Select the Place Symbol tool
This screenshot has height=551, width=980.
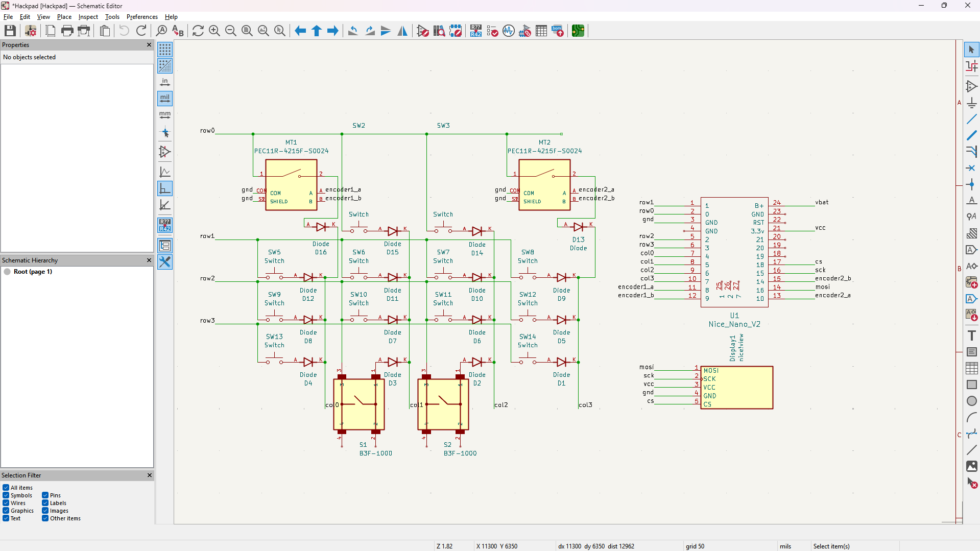972,86
